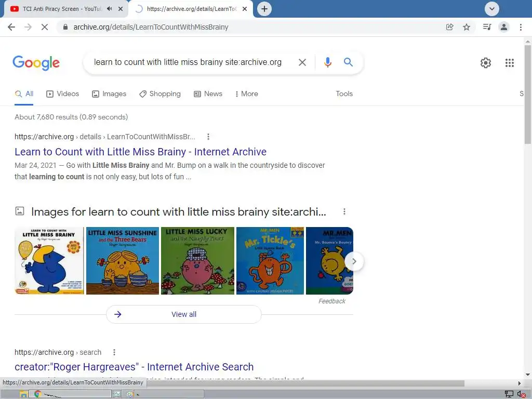Open options for the archive.org search result
The height and width of the screenshot is (399, 532).
[114, 352]
